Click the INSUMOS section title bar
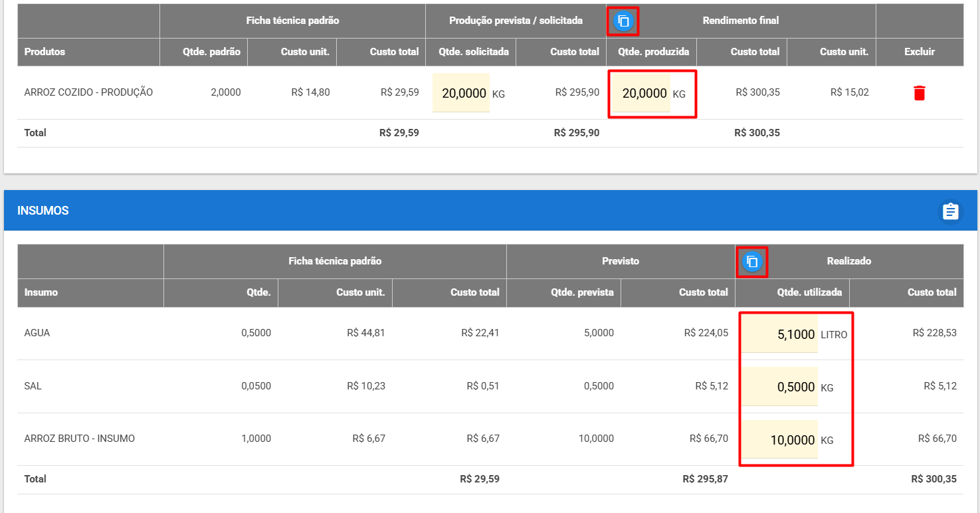This screenshot has height=513, width=980. tap(490, 211)
